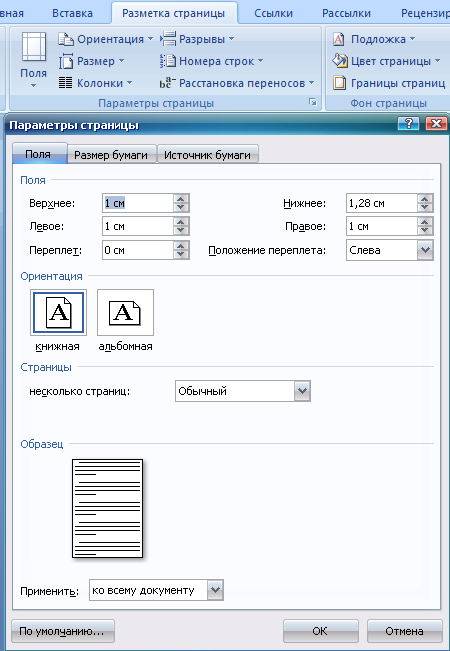This screenshot has width=450, height=651.
Task: Decrease the Верхнее margin with down arrow
Action: (181, 208)
